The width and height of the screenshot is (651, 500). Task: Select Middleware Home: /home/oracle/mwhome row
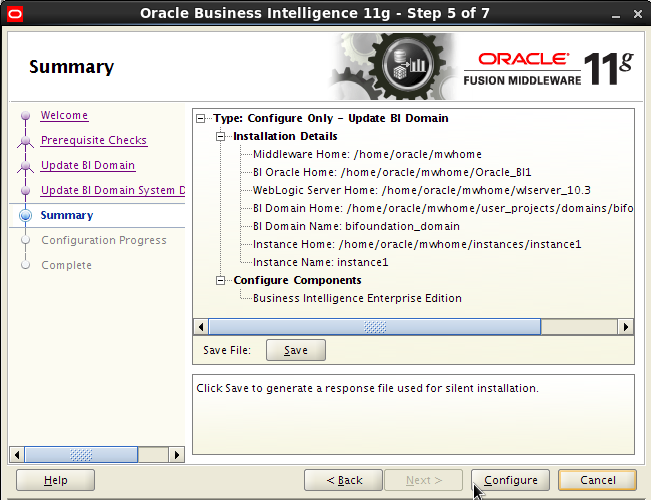pos(367,154)
